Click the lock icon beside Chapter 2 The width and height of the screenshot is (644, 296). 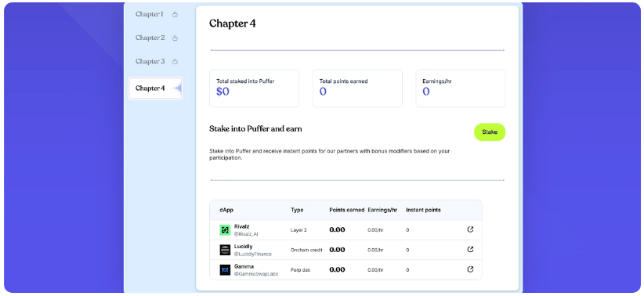[x=175, y=38]
